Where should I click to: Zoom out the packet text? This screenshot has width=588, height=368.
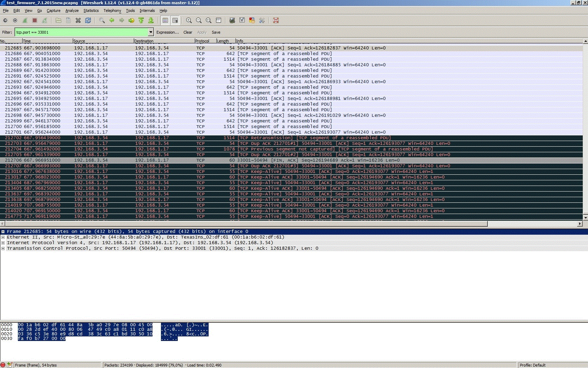199,20
